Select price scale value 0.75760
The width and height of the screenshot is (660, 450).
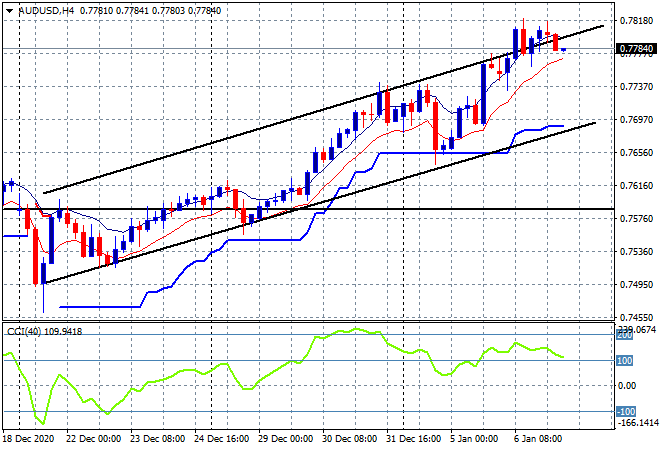coord(636,218)
